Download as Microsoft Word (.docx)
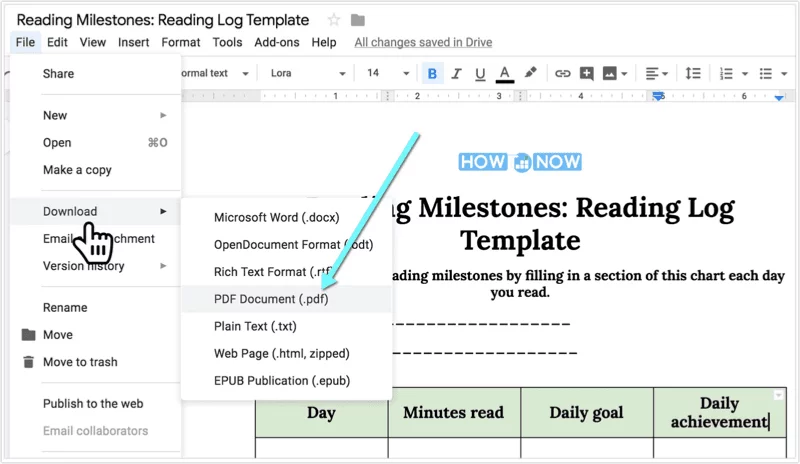The image size is (800, 464). click(287, 217)
